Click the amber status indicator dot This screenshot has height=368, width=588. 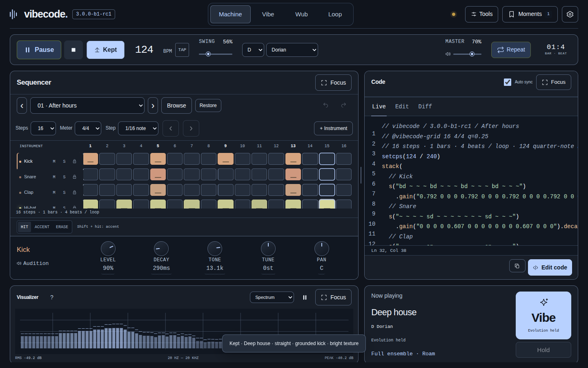pyautogui.click(x=454, y=14)
